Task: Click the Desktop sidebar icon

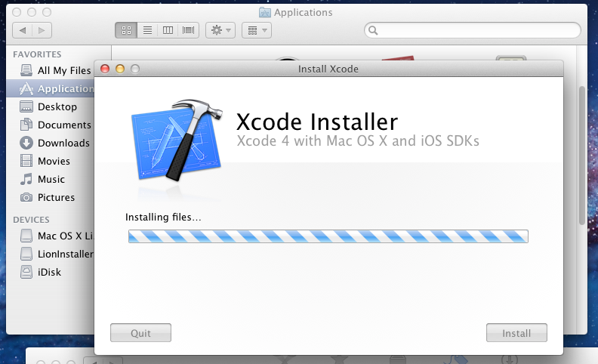Action: (x=26, y=106)
